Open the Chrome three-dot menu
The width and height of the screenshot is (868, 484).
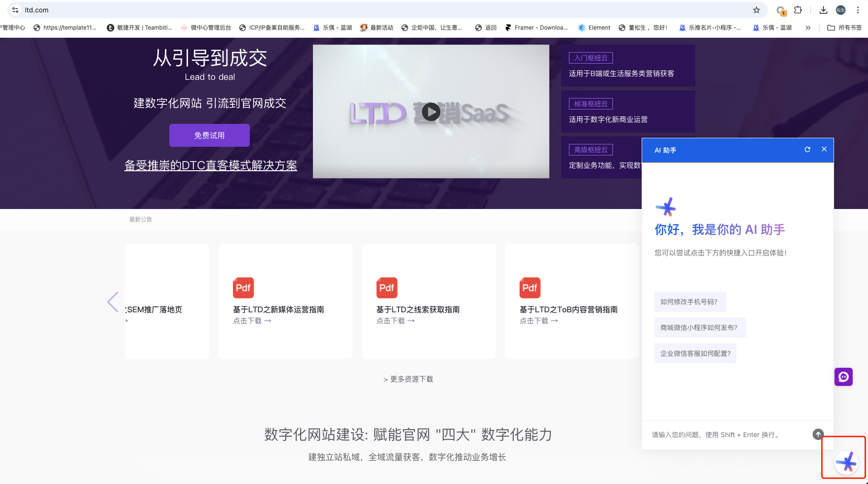[858, 10]
